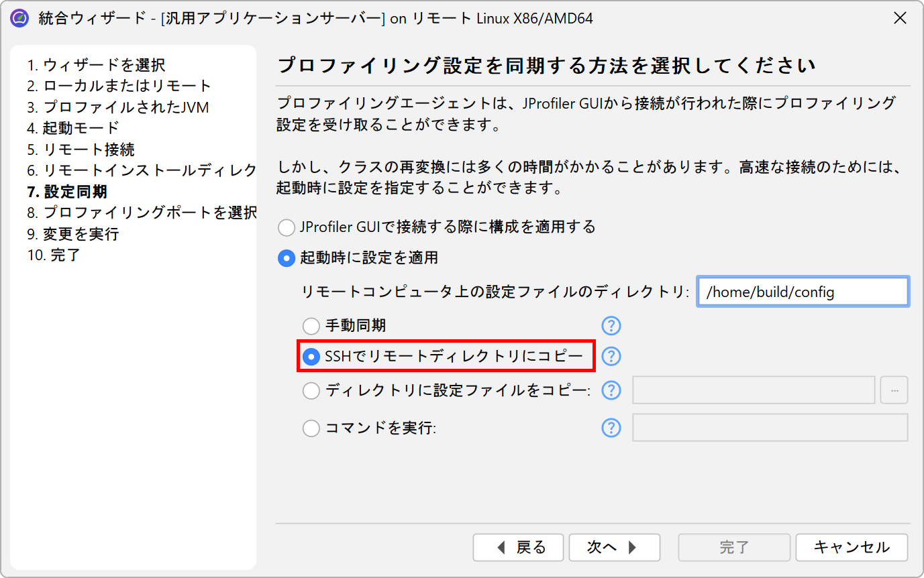Choose SSHでリモートディレクトリにコピー radio option
Screen dimensions: 924x578
pos(444,357)
